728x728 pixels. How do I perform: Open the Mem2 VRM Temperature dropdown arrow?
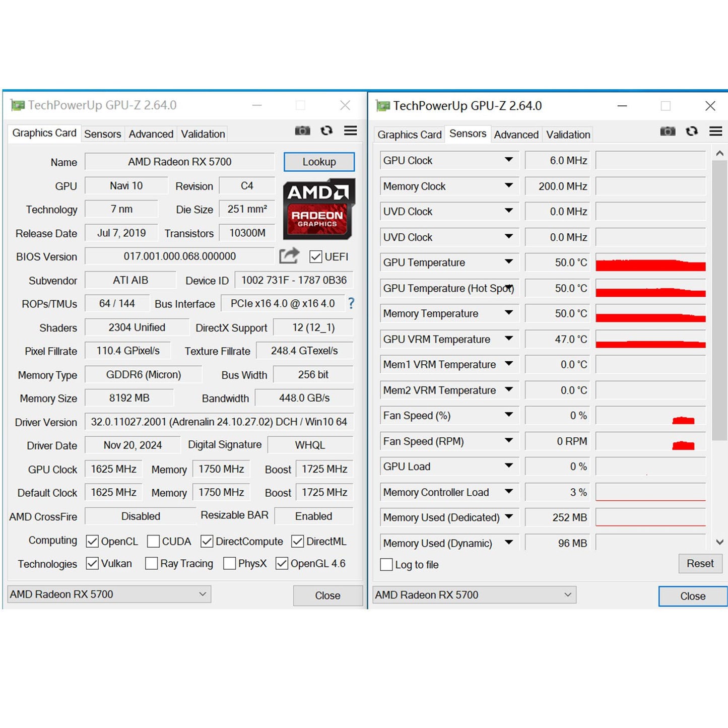pos(509,389)
